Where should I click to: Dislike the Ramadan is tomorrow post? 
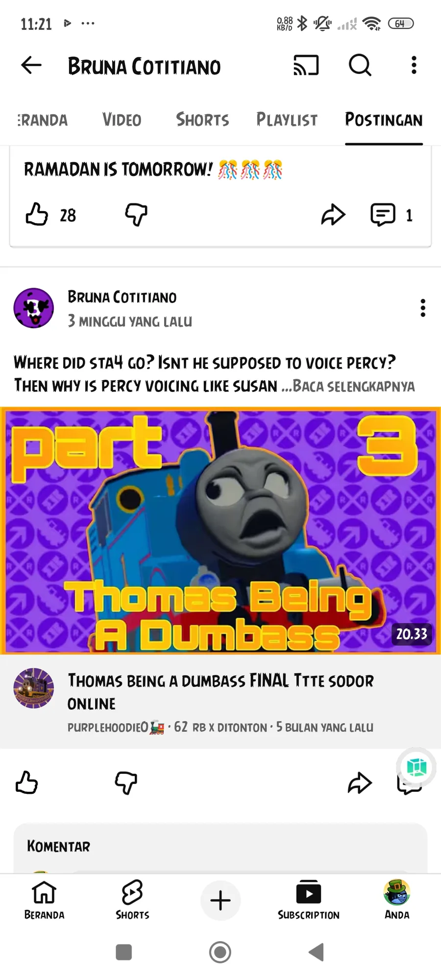point(136,215)
